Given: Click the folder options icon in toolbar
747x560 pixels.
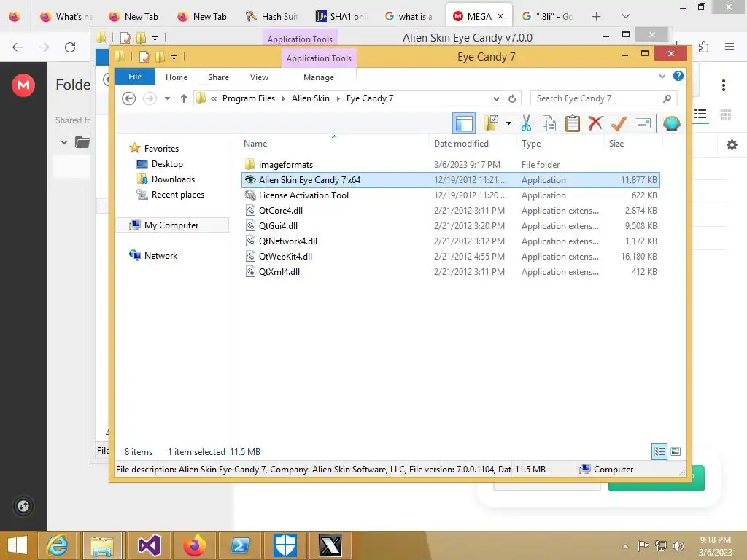Looking at the screenshot, I should (491, 123).
